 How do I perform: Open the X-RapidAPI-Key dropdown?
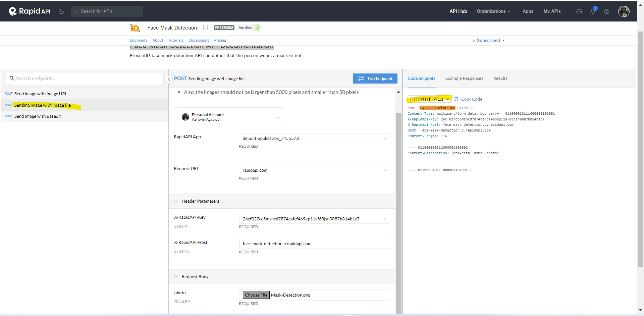(x=314, y=219)
